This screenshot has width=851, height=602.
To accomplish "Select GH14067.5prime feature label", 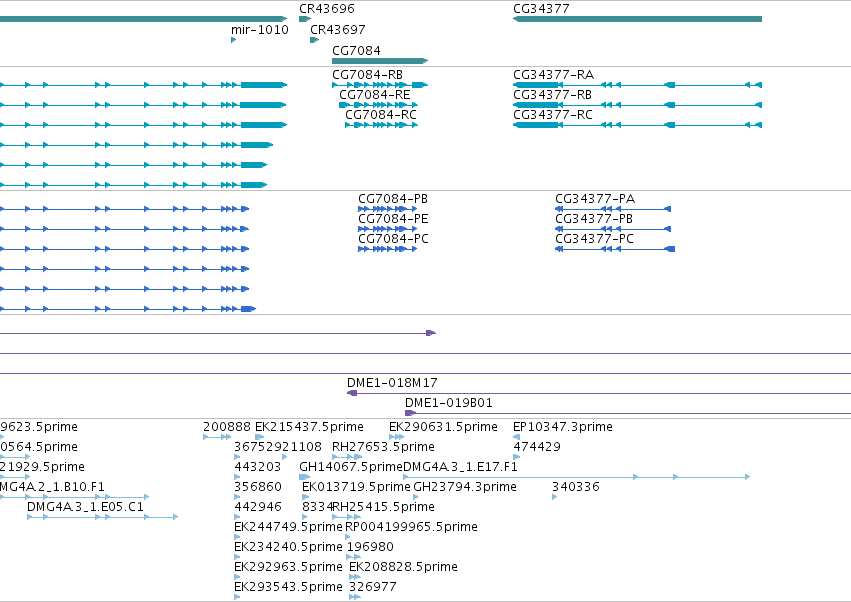I will (351, 467).
